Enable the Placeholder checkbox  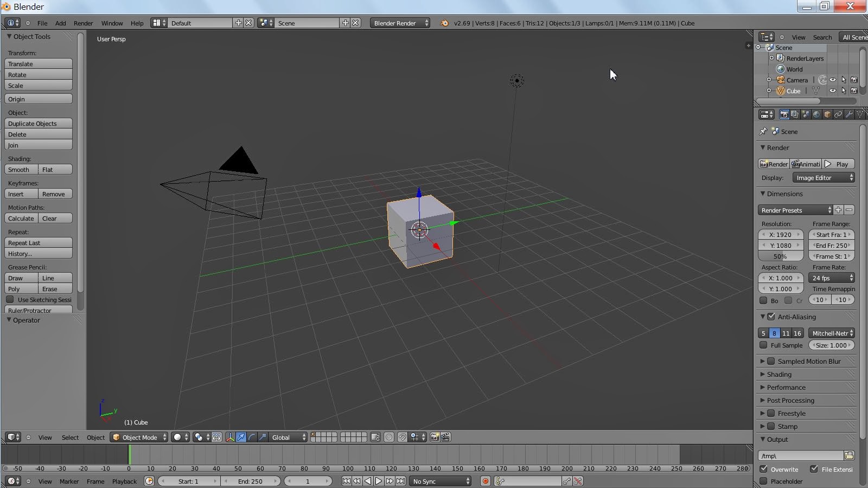pos(763,481)
